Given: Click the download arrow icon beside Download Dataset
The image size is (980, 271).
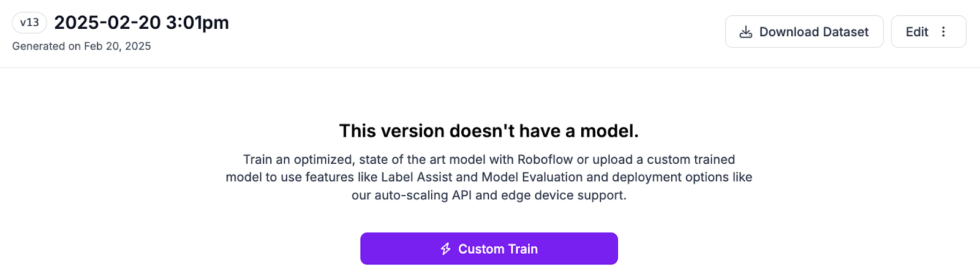Looking at the screenshot, I should pyautogui.click(x=745, y=32).
